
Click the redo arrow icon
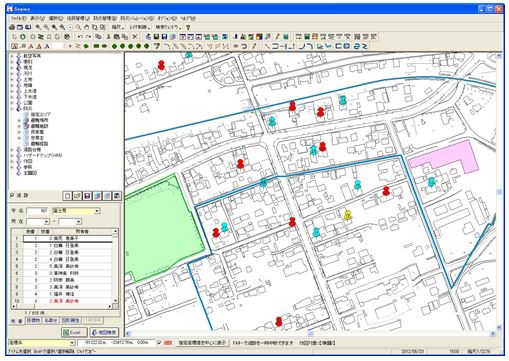pos(88,37)
